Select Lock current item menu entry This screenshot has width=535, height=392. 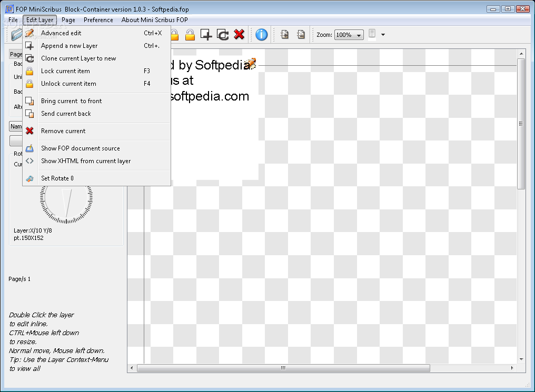[96, 71]
